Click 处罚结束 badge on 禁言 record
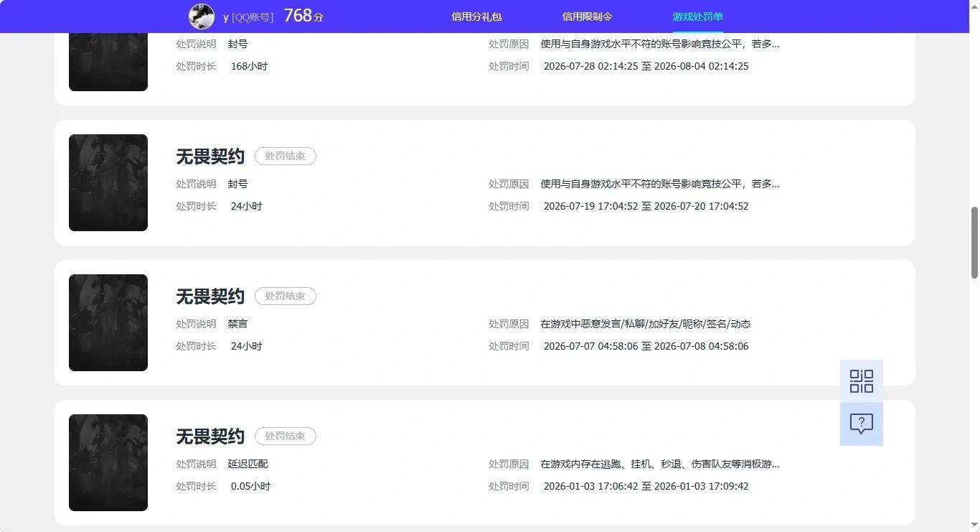 tap(286, 296)
